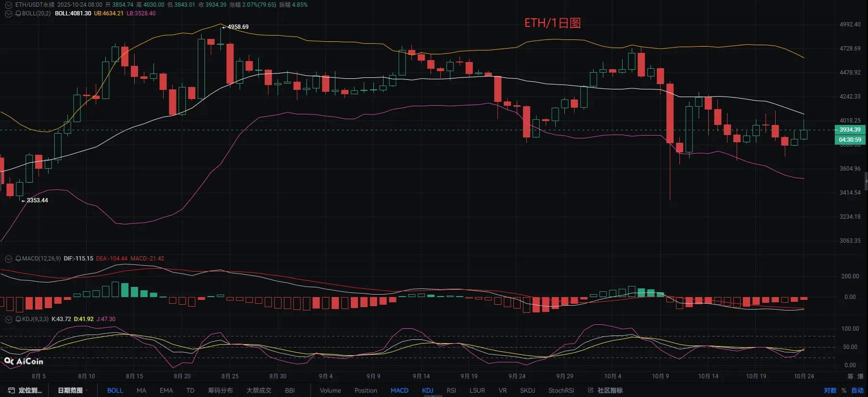Select the LSUR sub-indicator

477,390
